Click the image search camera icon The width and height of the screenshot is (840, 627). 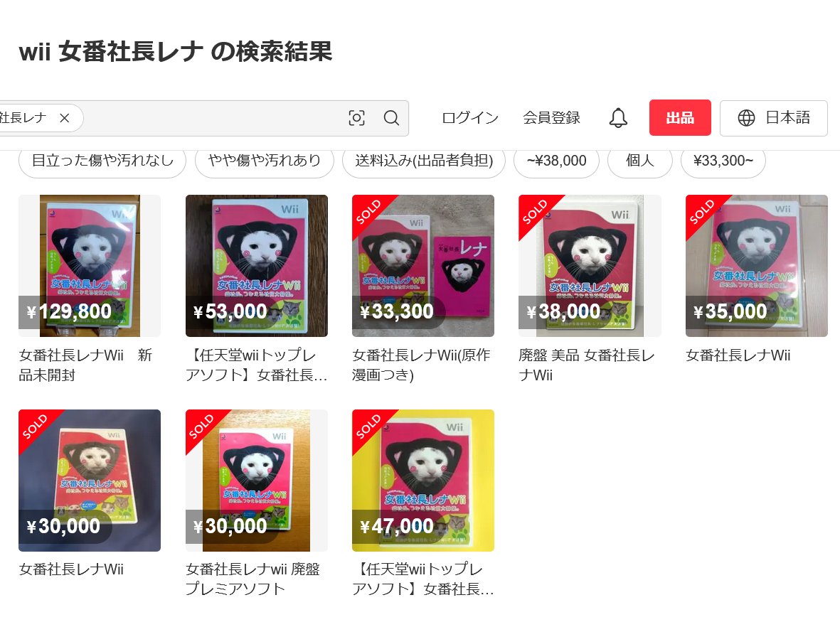(x=357, y=118)
